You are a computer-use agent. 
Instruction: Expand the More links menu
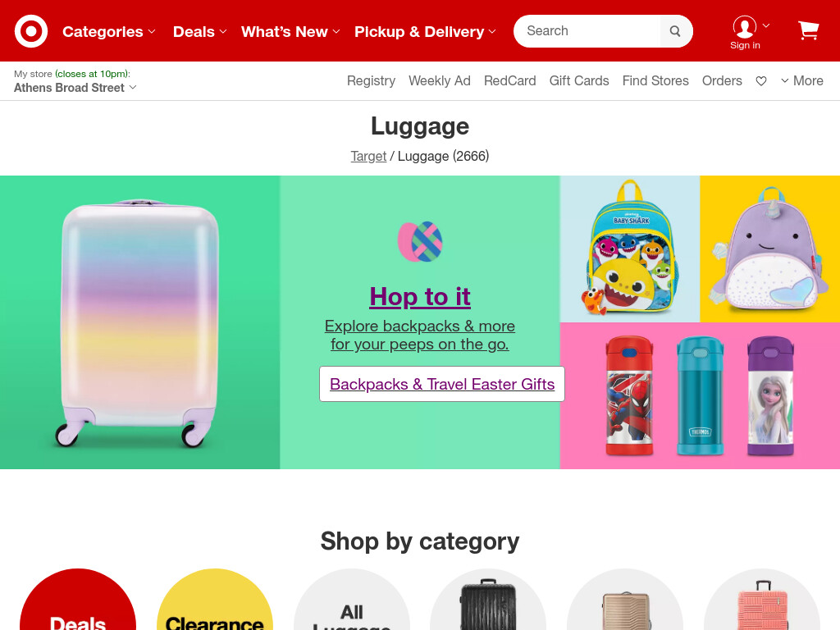[801, 81]
